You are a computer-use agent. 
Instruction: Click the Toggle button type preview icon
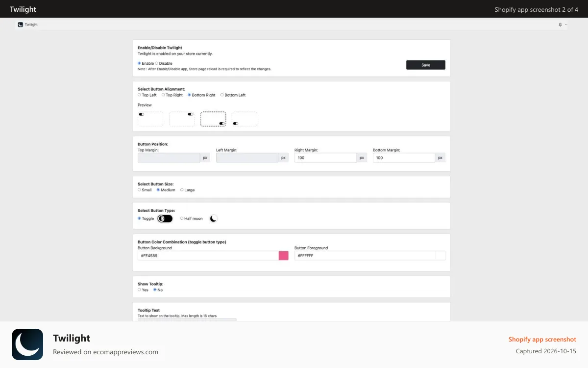[165, 218]
